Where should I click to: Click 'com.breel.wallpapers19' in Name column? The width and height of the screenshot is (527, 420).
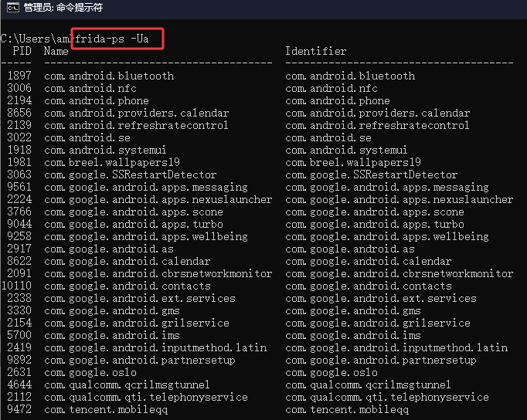112,162
